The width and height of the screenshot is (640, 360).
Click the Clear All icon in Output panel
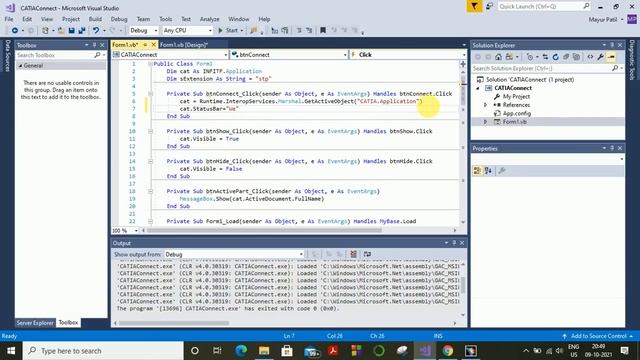tap(353, 254)
